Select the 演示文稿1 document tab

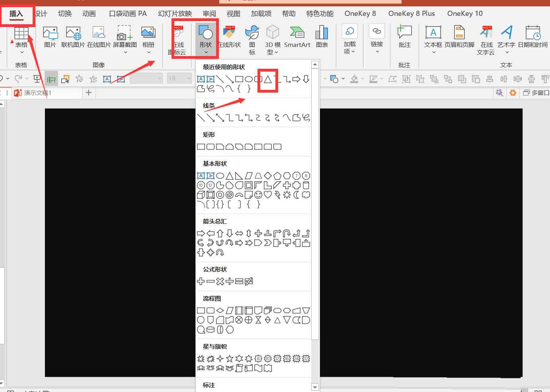click(x=38, y=93)
